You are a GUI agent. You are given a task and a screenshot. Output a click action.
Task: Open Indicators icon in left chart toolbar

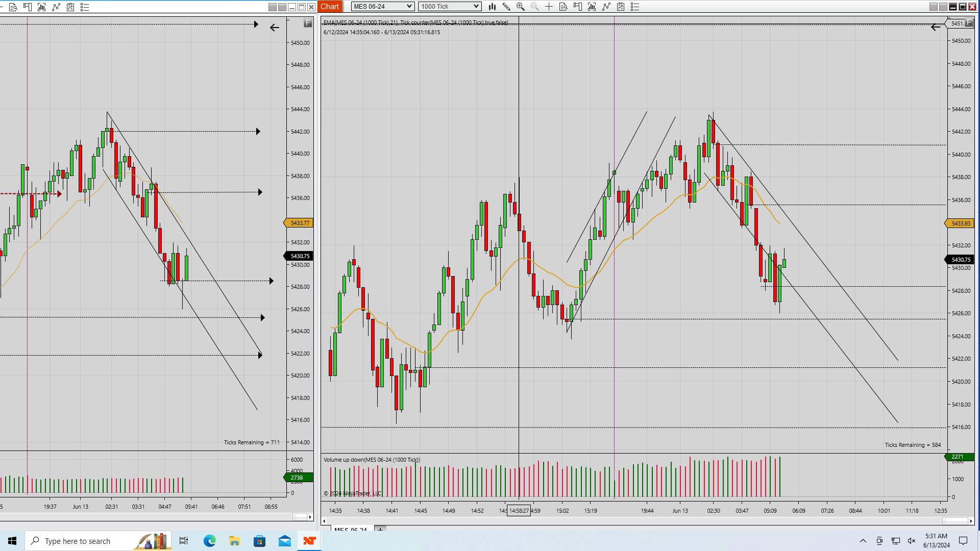pos(42,7)
